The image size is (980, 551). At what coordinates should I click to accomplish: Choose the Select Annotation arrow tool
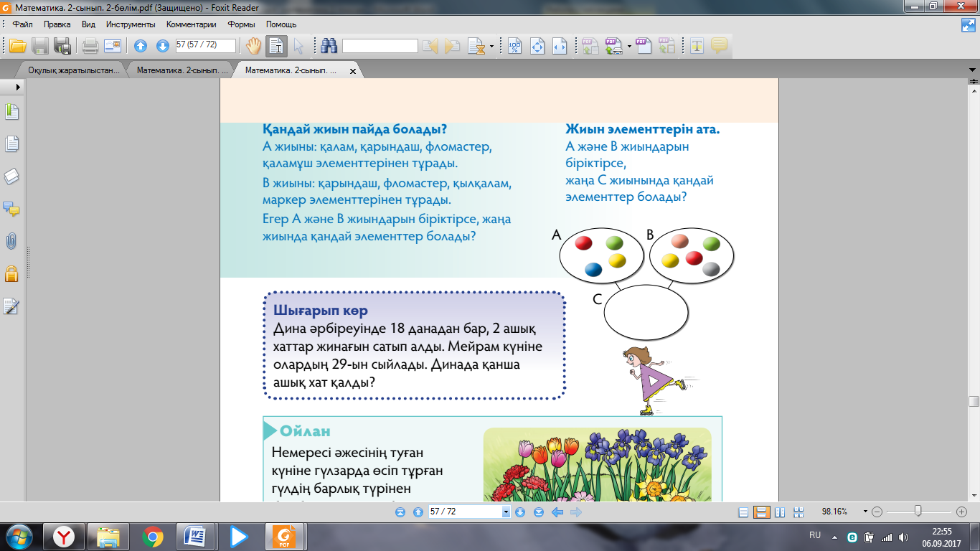[298, 46]
